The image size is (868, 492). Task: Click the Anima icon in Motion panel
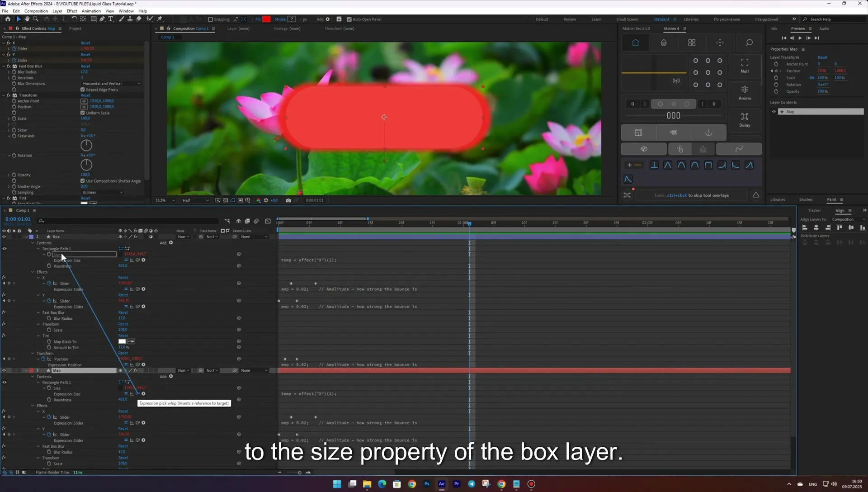coord(745,92)
